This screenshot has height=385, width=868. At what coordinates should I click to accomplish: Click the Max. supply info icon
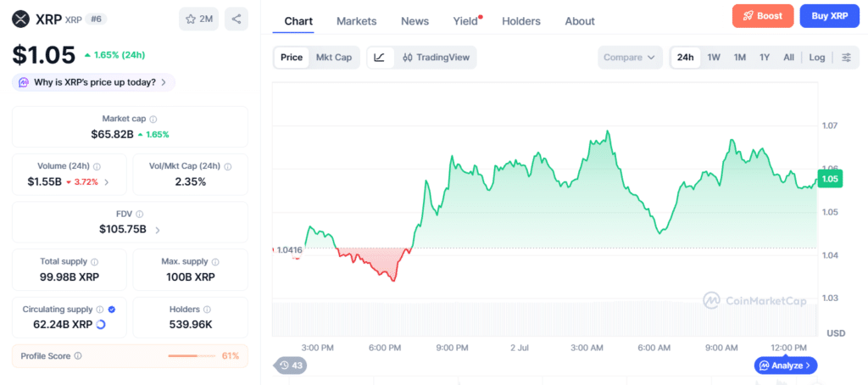pyautogui.click(x=215, y=261)
